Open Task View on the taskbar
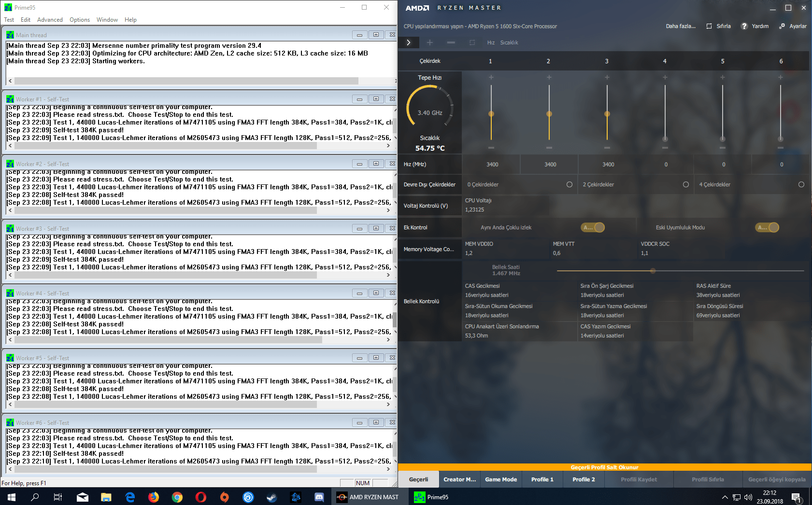The height and width of the screenshot is (505, 812). coord(58,497)
